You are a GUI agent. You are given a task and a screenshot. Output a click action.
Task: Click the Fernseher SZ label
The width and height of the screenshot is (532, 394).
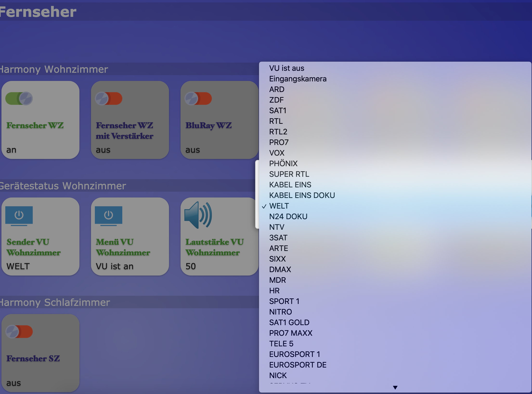point(33,359)
